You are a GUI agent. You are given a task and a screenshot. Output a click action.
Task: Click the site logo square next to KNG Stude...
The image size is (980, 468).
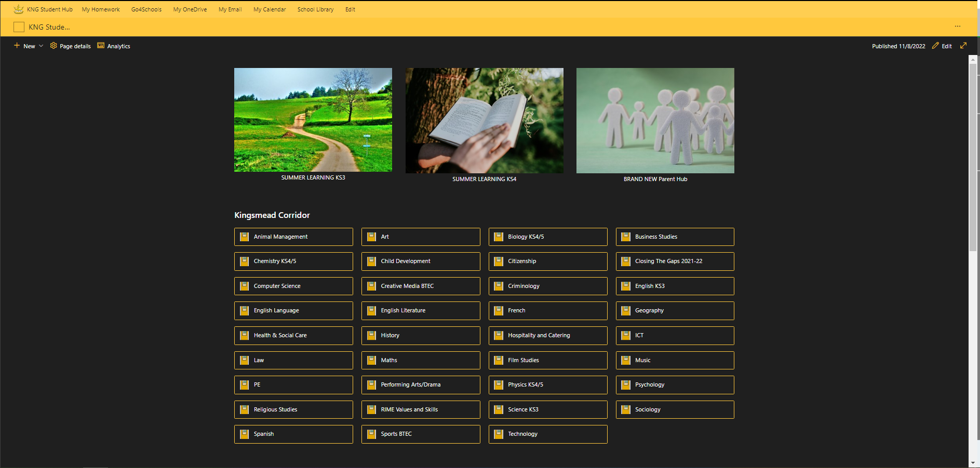(x=19, y=27)
